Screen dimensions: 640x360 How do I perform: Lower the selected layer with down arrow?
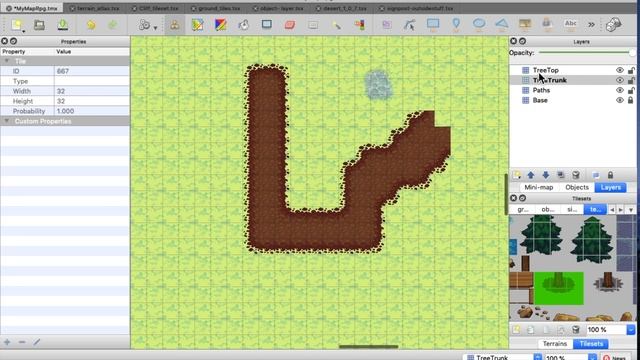point(546,175)
